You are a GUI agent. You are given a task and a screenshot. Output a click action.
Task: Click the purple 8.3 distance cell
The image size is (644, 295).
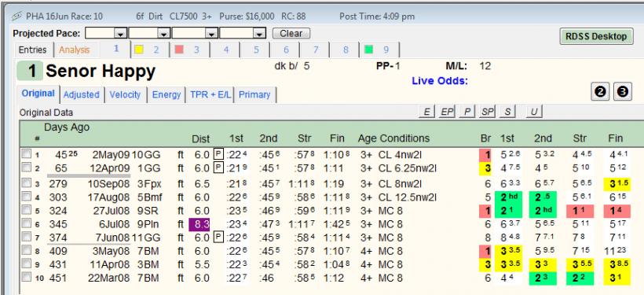coord(199,225)
